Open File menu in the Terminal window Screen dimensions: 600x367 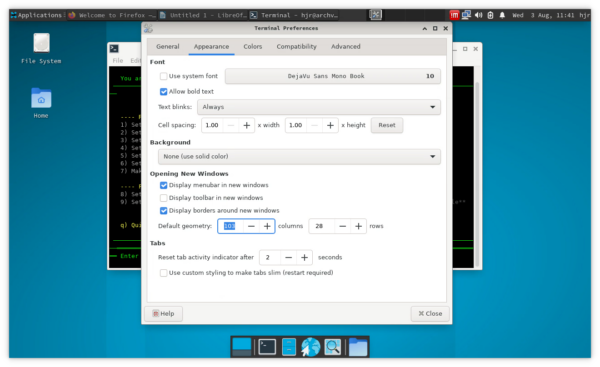pos(117,60)
